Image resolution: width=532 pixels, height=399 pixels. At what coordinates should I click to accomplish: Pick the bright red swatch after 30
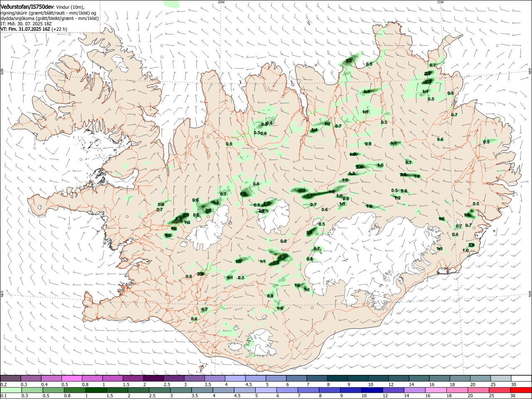coord(521,390)
